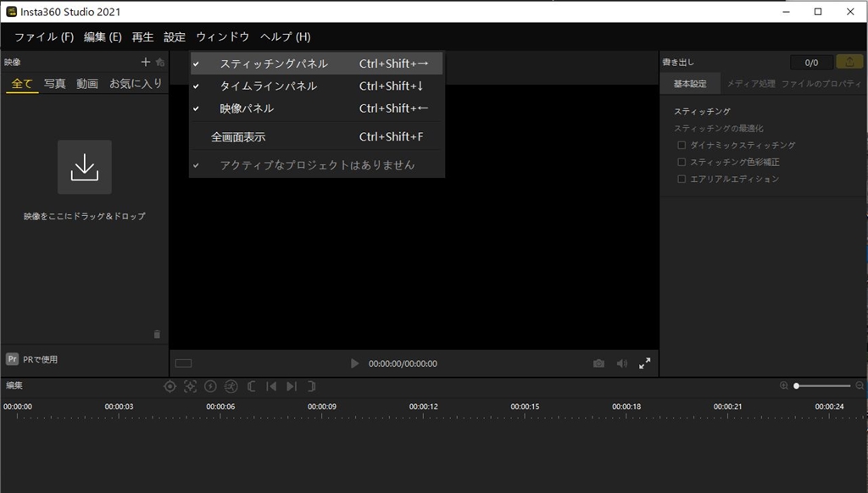
Task: Open the 設定 menu
Action: 175,37
